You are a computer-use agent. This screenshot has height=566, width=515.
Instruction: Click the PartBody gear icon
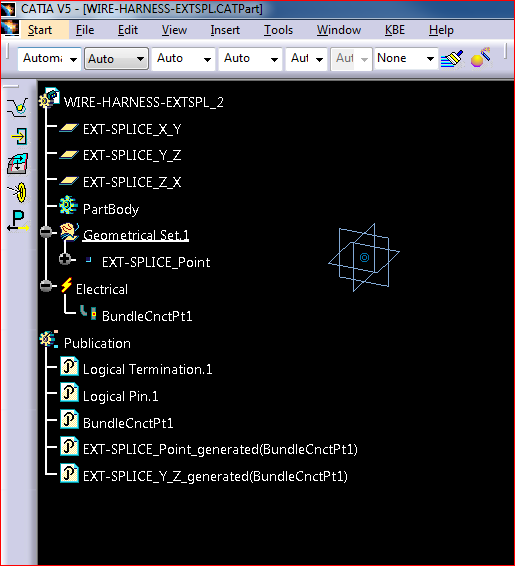(x=68, y=205)
